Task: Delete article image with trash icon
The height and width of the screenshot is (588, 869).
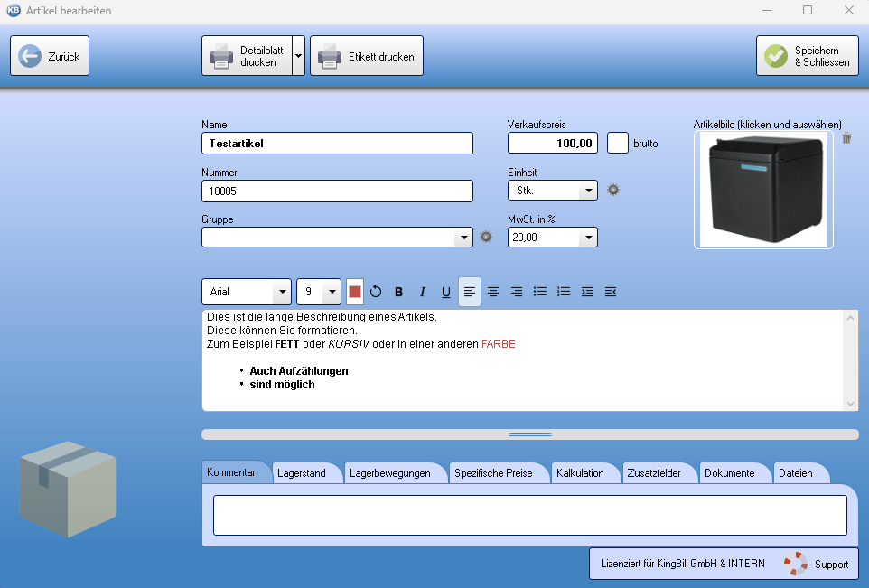Action: pos(846,138)
